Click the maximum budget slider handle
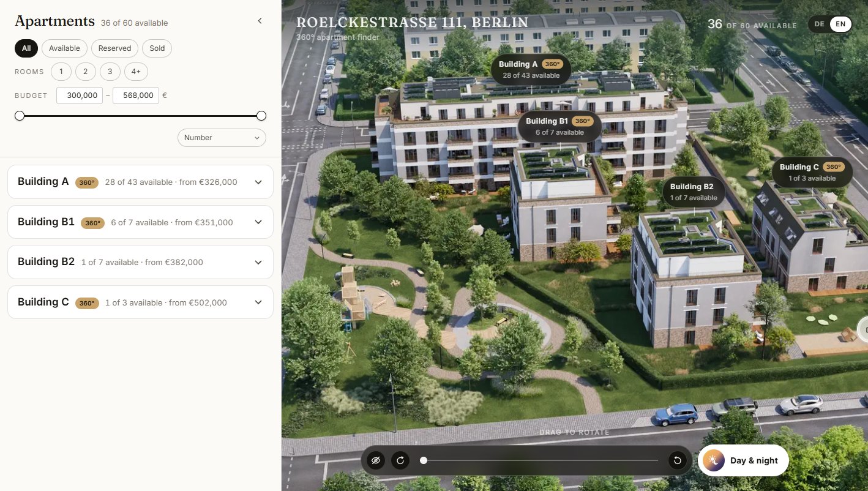The height and width of the screenshot is (491, 868). pos(261,116)
